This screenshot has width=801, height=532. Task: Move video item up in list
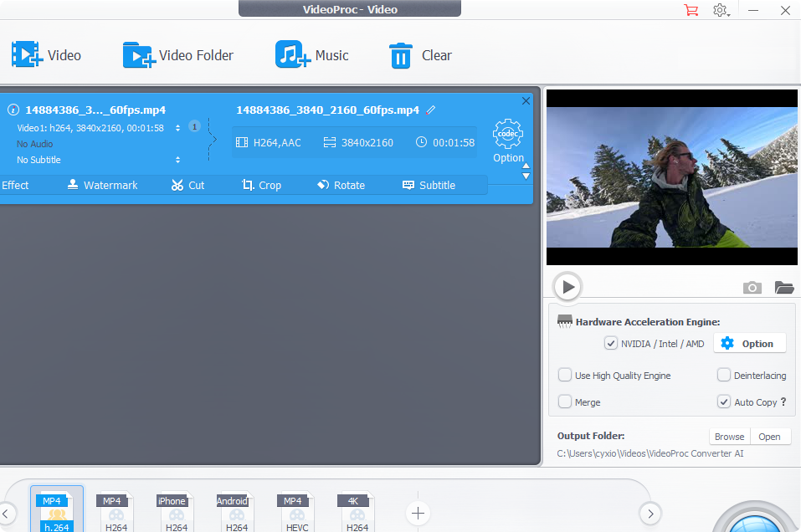click(526, 166)
